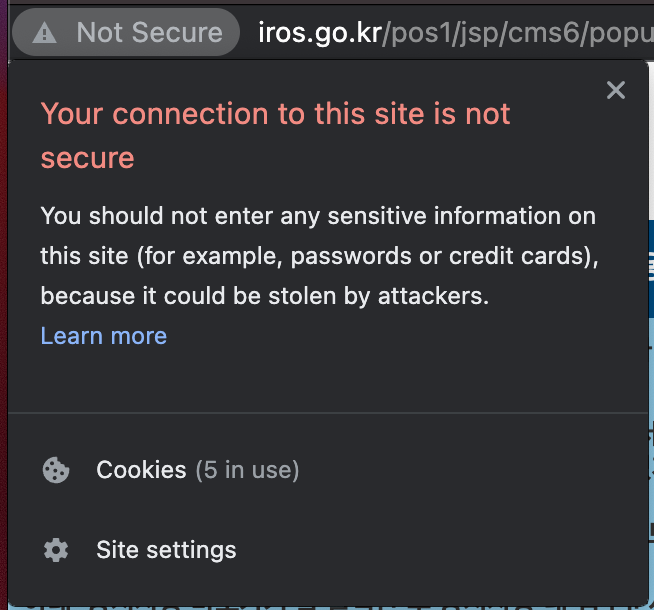This screenshot has height=610, width=654.
Task: Click "because it could be stolen" sentence
Action: pos(264,296)
